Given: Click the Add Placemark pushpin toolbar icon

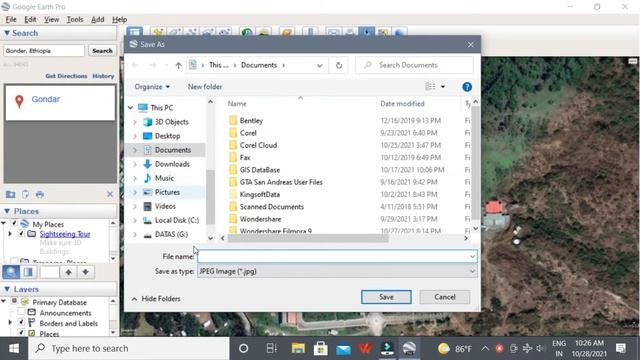Looking at the screenshot, I should tap(158, 32).
